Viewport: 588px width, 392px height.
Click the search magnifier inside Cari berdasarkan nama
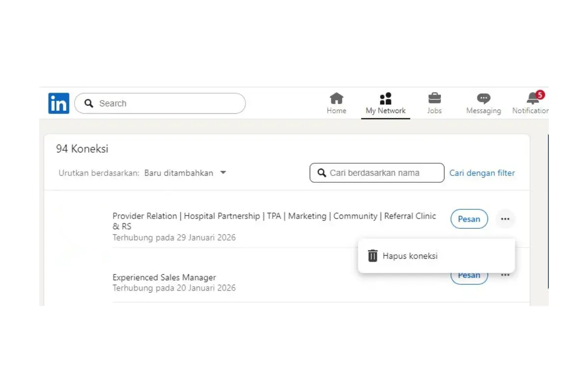pyautogui.click(x=322, y=172)
